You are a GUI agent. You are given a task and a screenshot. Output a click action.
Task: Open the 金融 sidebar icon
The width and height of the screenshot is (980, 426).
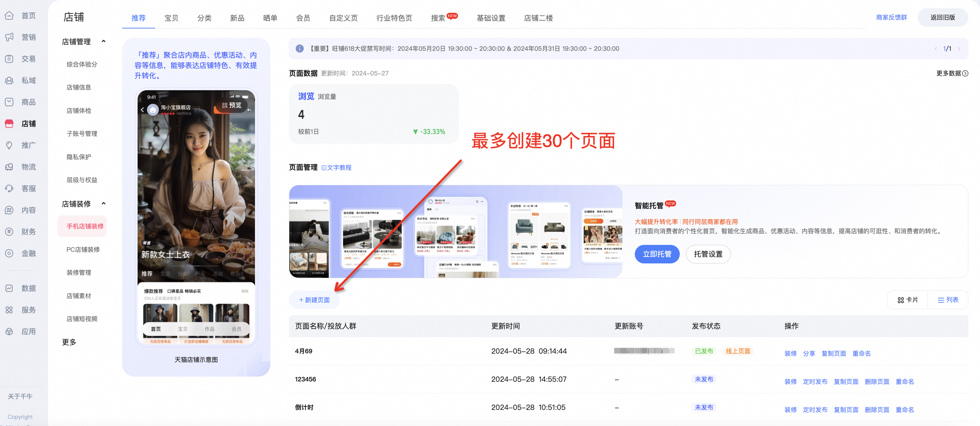pos(9,253)
